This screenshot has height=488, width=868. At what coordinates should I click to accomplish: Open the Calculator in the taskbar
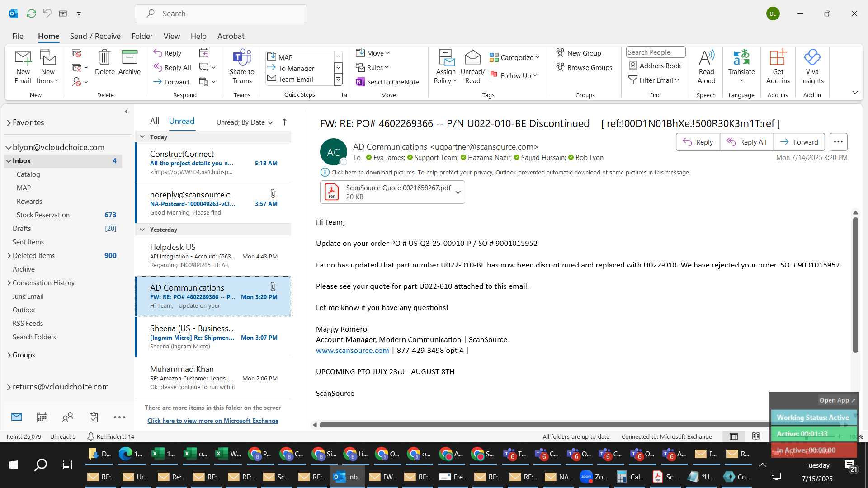coord(631,477)
